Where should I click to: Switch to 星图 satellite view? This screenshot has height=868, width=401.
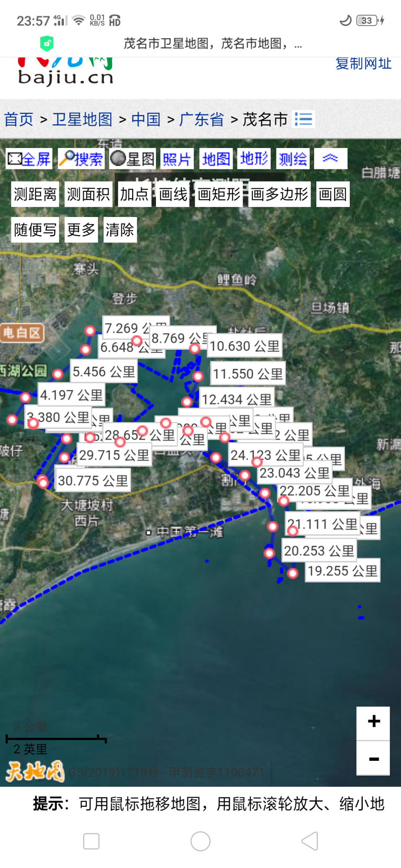(x=132, y=159)
